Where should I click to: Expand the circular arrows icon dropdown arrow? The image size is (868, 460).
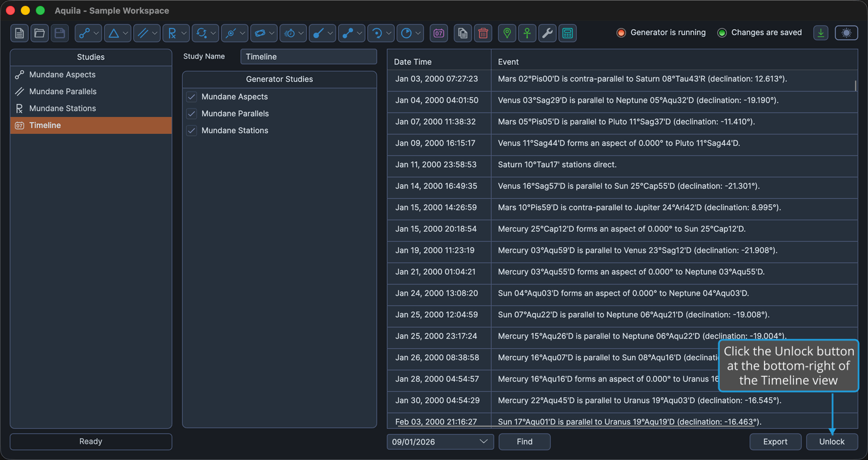213,33
